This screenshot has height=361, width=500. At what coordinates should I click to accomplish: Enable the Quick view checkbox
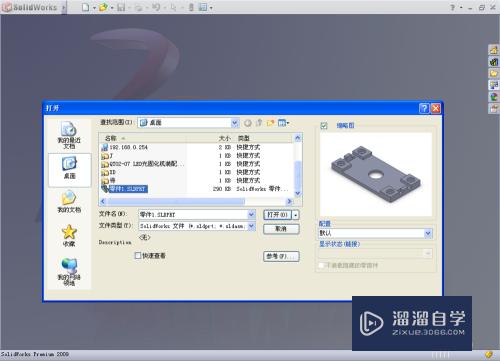[137, 256]
